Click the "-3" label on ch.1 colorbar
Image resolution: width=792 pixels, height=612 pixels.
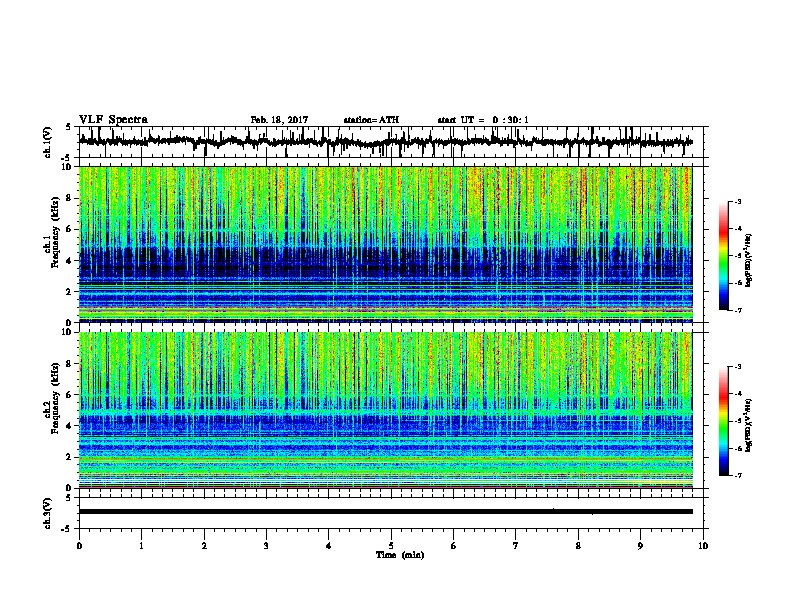[x=737, y=201]
